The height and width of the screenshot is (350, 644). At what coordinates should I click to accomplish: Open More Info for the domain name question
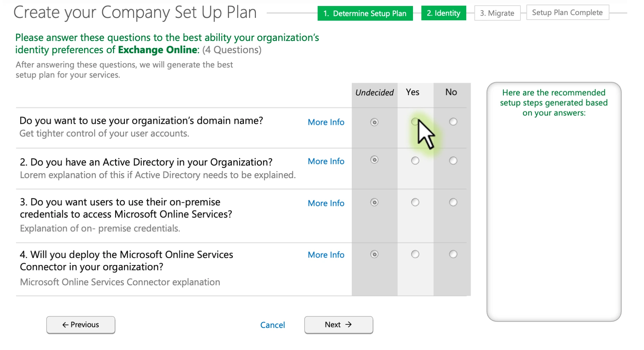tap(326, 122)
